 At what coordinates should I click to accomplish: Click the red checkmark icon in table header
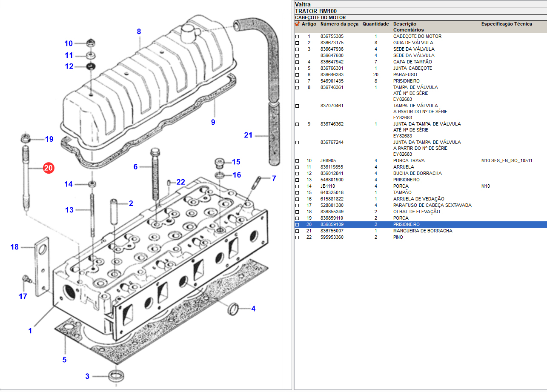click(297, 24)
